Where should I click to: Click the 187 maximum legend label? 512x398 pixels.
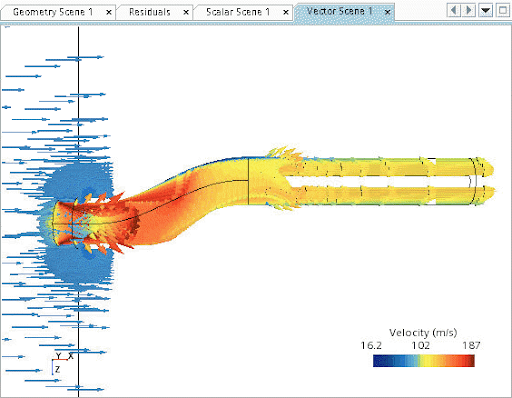[471, 345]
